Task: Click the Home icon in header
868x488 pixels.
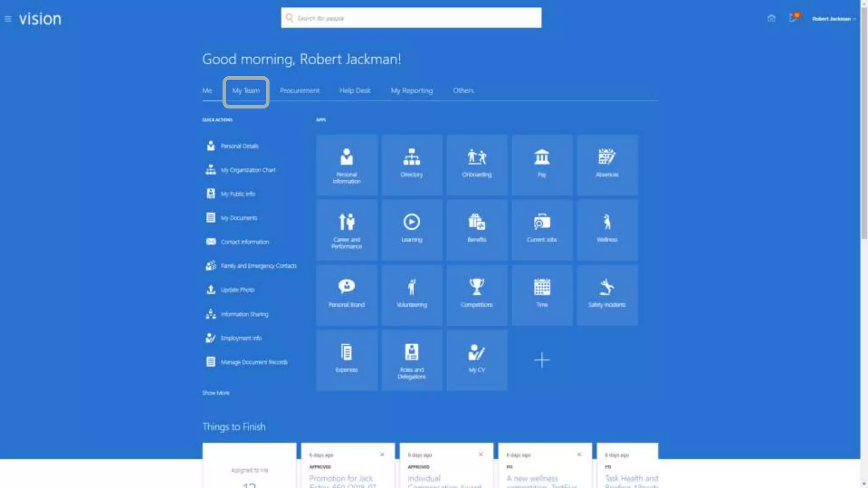Action: 771,18
